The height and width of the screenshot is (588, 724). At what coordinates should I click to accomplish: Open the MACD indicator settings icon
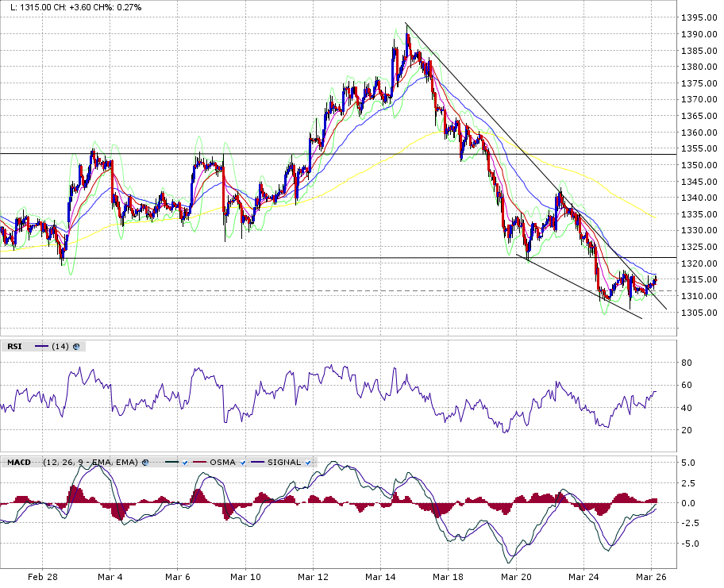point(146,462)
